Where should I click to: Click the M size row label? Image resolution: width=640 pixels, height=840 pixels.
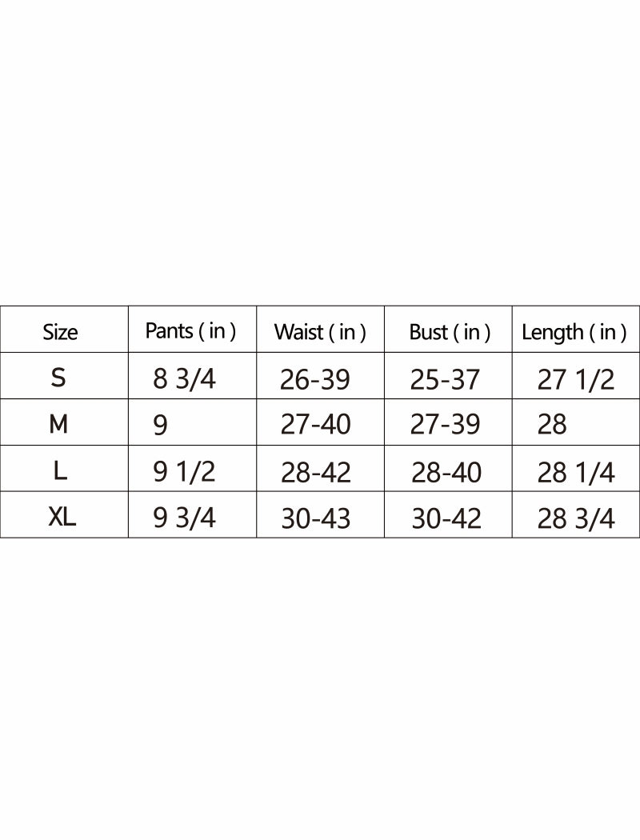click(58, 424)
